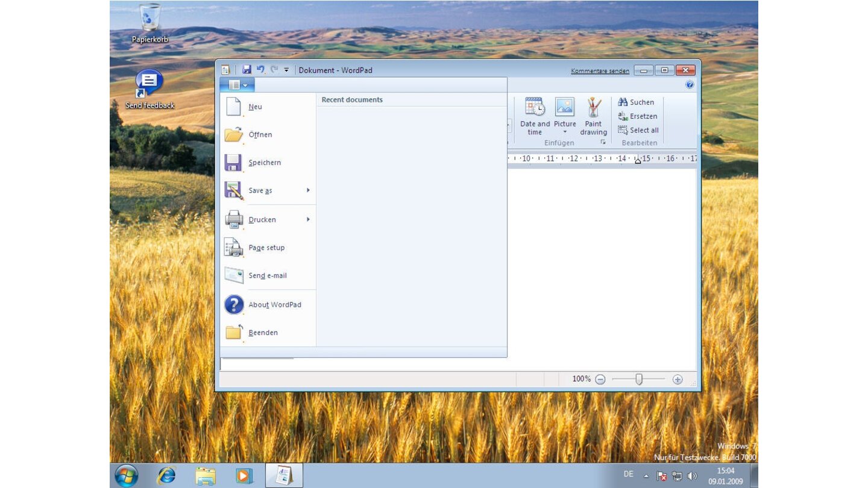Click the Action Center flag tray icon
Image resolution: width=868 pixels, height=488 pixels.
click(661, 476)
